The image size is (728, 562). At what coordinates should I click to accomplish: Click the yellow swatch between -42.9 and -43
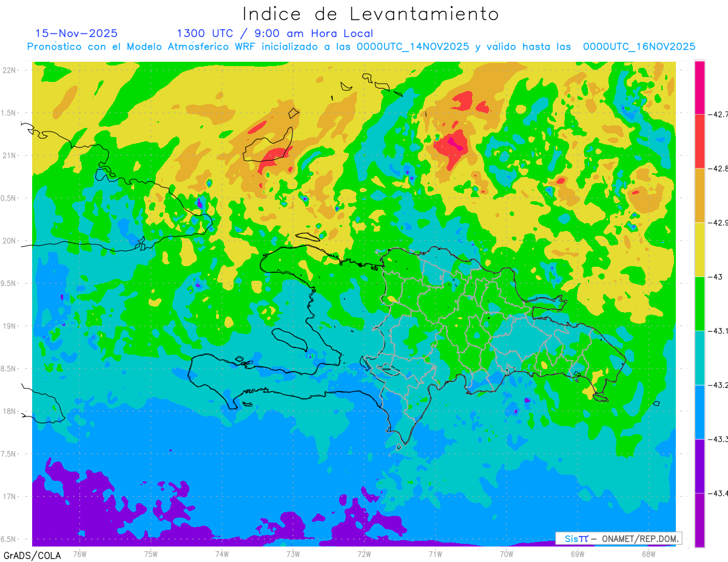pos(699,249)
